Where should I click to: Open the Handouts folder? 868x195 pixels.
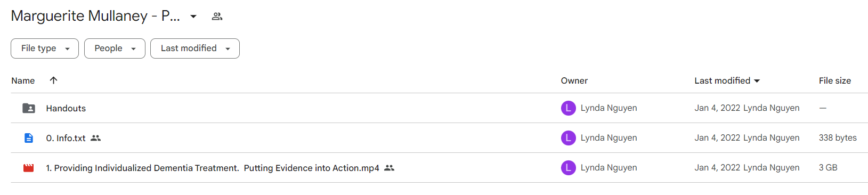pyautogui.click(x=66, y=108)
